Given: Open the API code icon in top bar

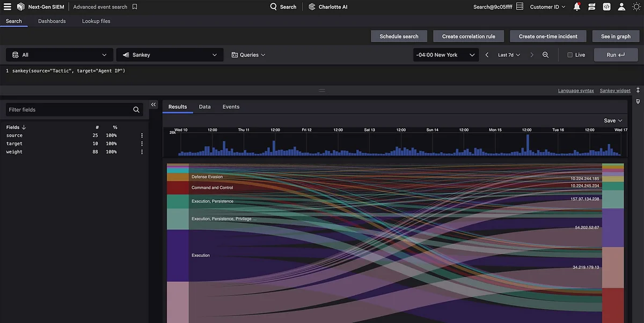Looking at the screenshot, I should [x=606, y=6].
